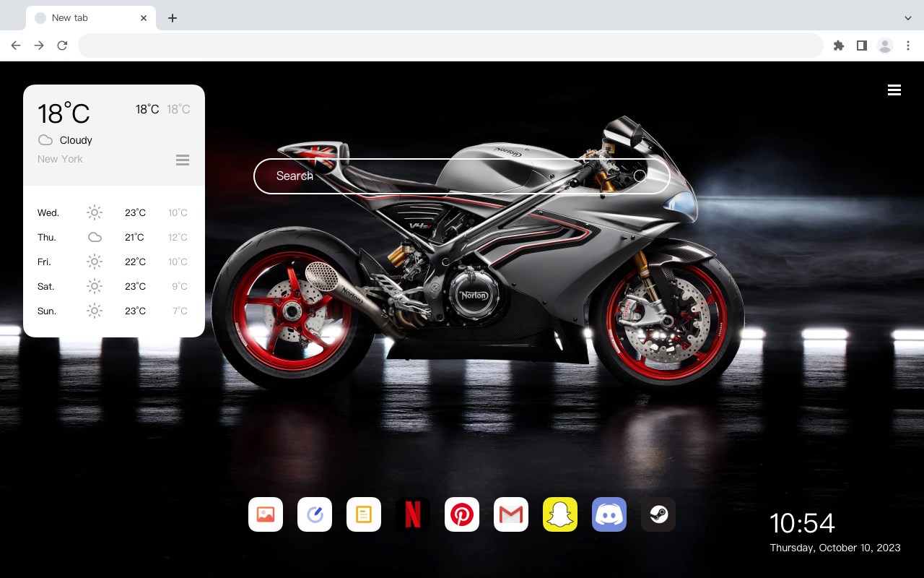Screen dimensions: 924x578
Task: Click Wednesday's sunny forecast icon
Action: pyautogui.click(x=95, y=212)
